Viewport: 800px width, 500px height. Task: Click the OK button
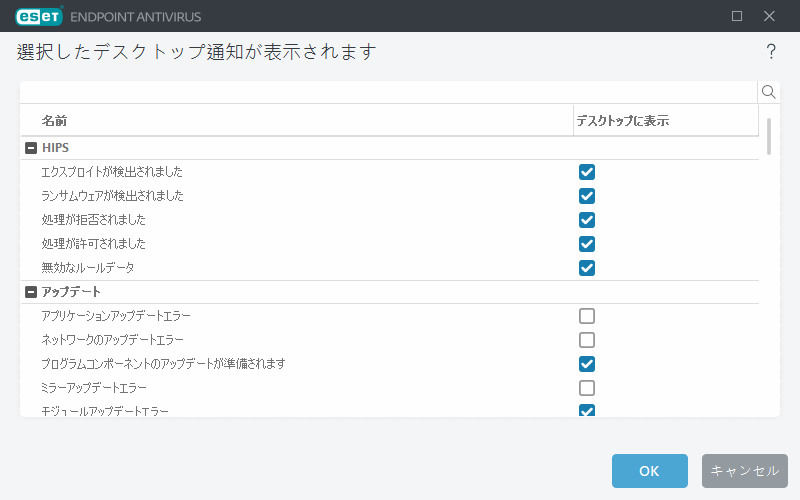[x=649, y=471]
